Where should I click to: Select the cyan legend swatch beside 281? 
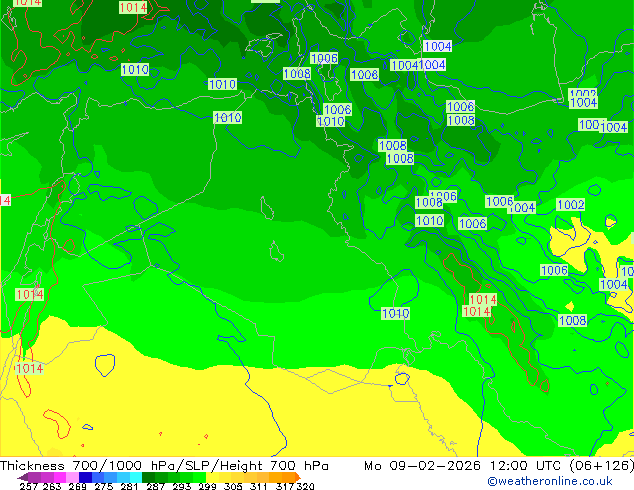coord(136,477)
